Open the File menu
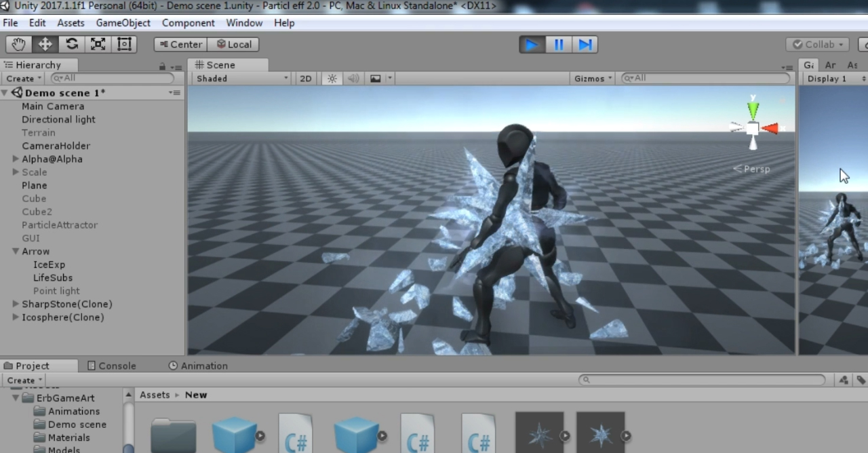Viewport: 868px width, 453px height. [x=10, y=22]
